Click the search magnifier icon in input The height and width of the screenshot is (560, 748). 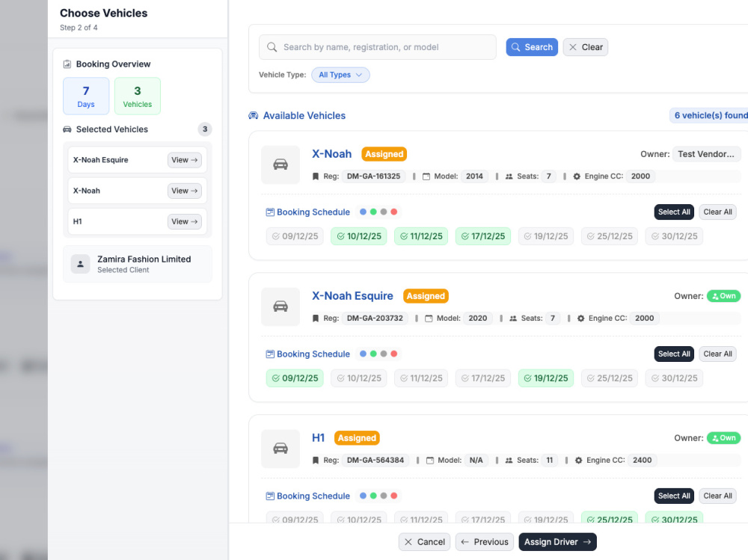click(272, 47)
